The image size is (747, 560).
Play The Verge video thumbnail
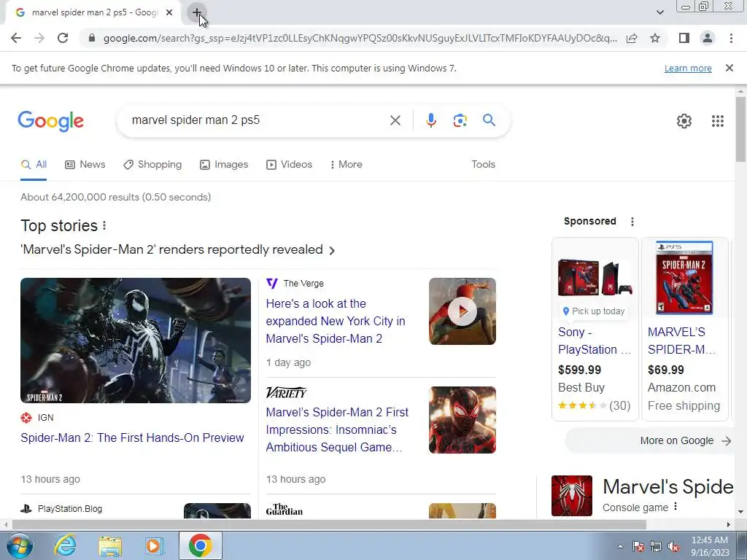[x=462, y=311]
